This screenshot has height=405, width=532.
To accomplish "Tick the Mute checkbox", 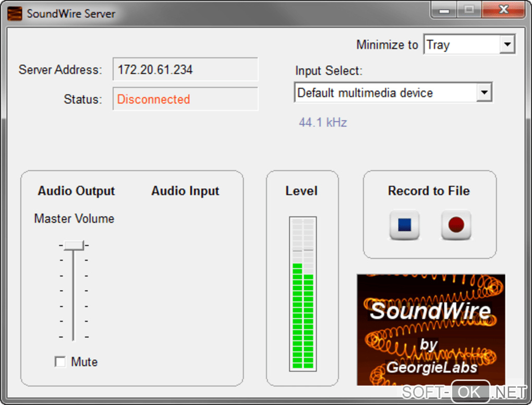I will click(60, 362).
